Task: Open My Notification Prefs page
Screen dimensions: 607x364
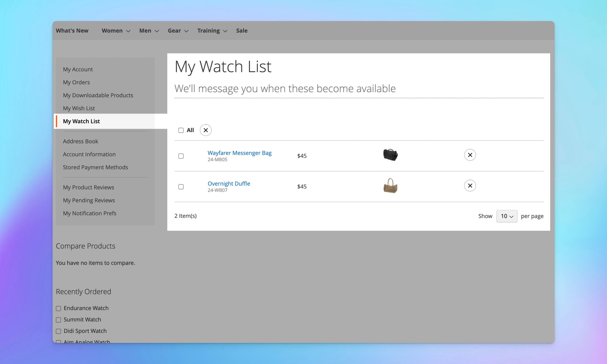Action: pyautogui.click(x=90, y=213)
